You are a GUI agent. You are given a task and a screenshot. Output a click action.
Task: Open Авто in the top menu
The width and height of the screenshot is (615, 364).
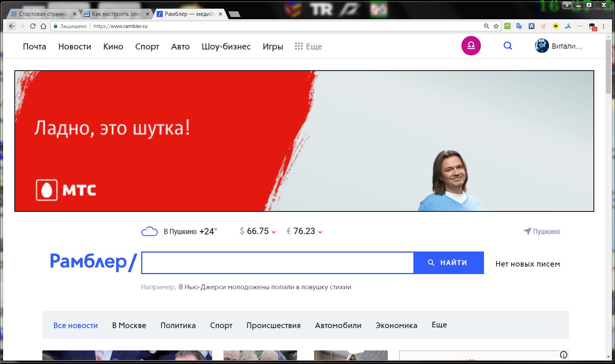click(x=180, y=46)
